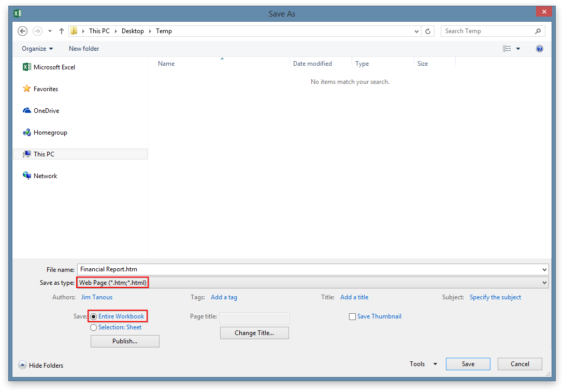Click the Publish... button

125,341
